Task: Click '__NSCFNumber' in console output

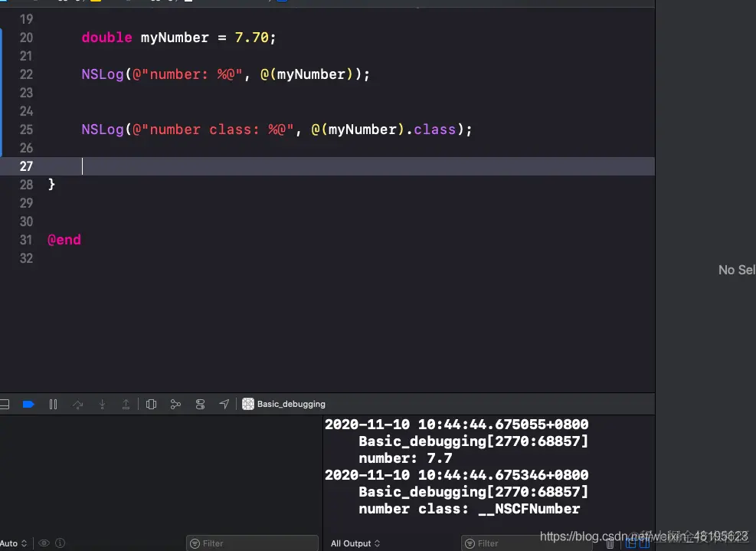Action: click(x=529, y=509)
